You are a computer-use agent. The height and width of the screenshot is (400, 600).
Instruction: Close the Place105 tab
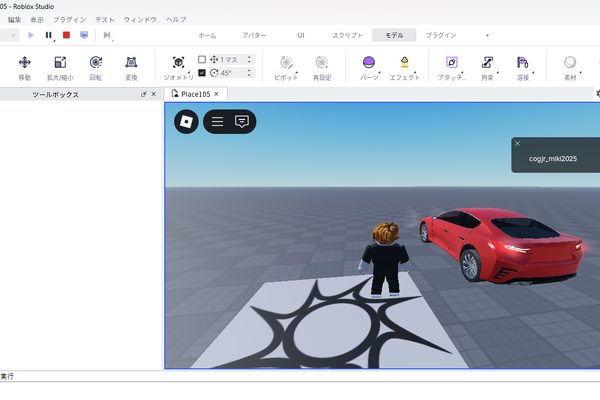tap(217, 94)
